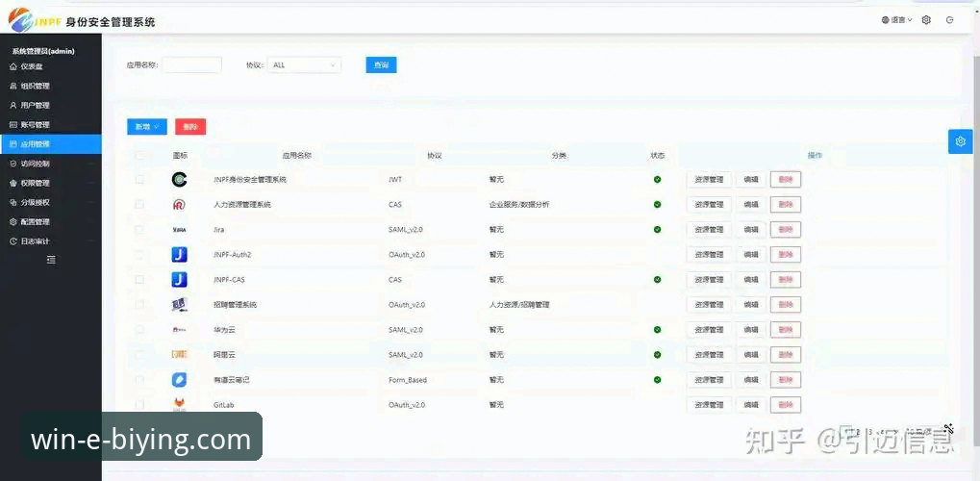This screenshot has height=481, width=980.
Task: Click green status icon in JNPF-CAS row
Action: 658,280
